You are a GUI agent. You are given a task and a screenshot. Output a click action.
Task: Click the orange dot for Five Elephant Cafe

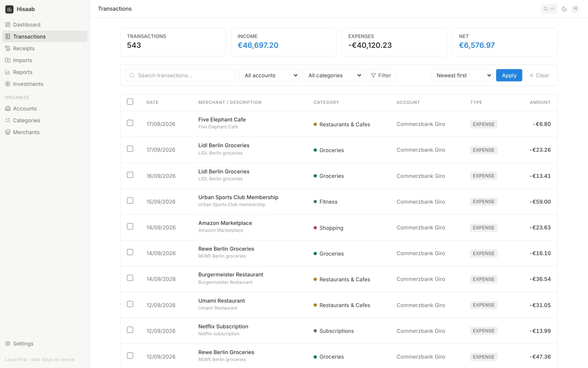(315, 124)
